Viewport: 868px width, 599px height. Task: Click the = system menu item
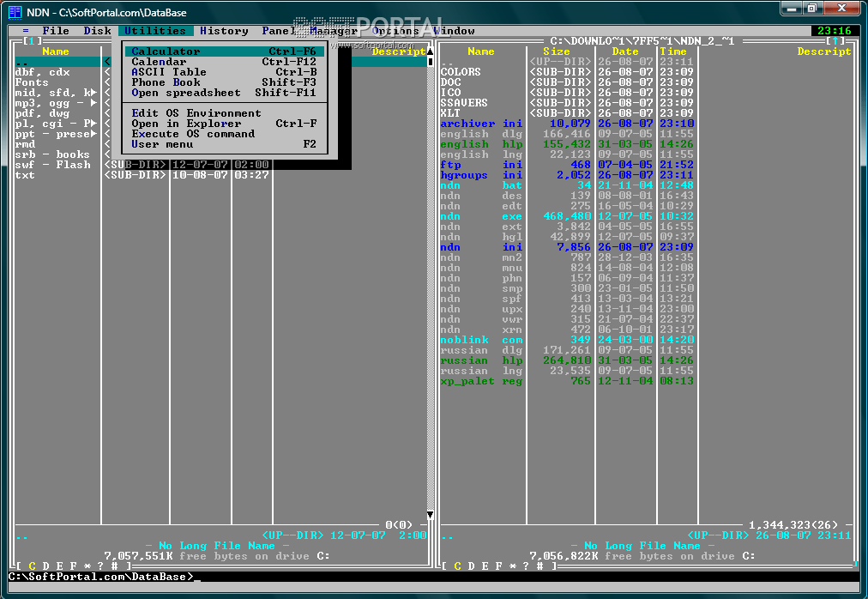(26, 31)
